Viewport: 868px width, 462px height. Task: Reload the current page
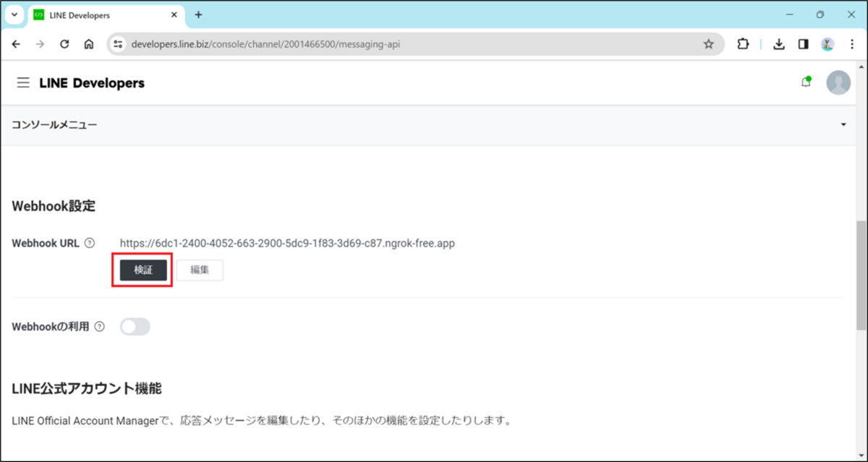tap(64, 44)
